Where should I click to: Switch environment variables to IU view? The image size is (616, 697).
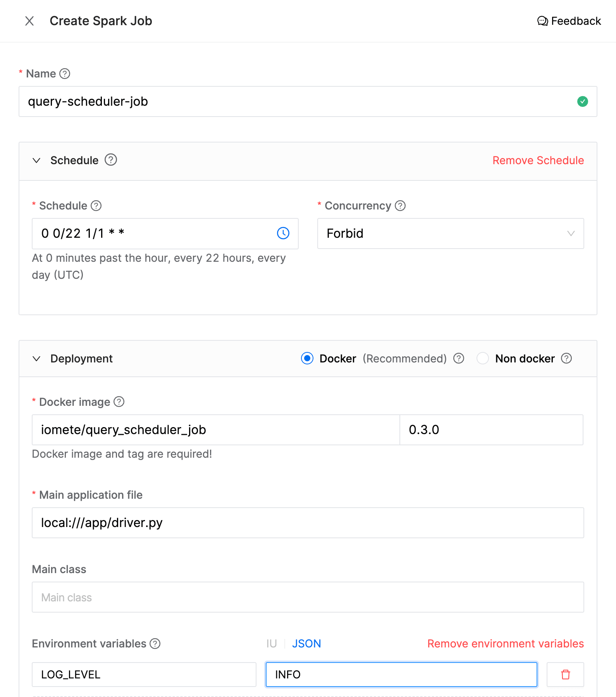pos(272,644)
